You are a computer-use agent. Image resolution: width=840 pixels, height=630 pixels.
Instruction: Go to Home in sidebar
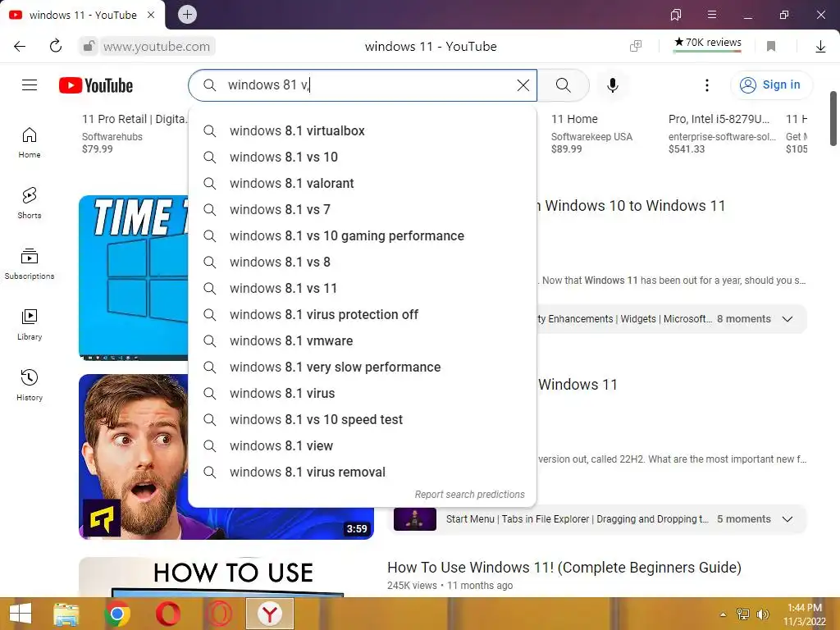30,143
